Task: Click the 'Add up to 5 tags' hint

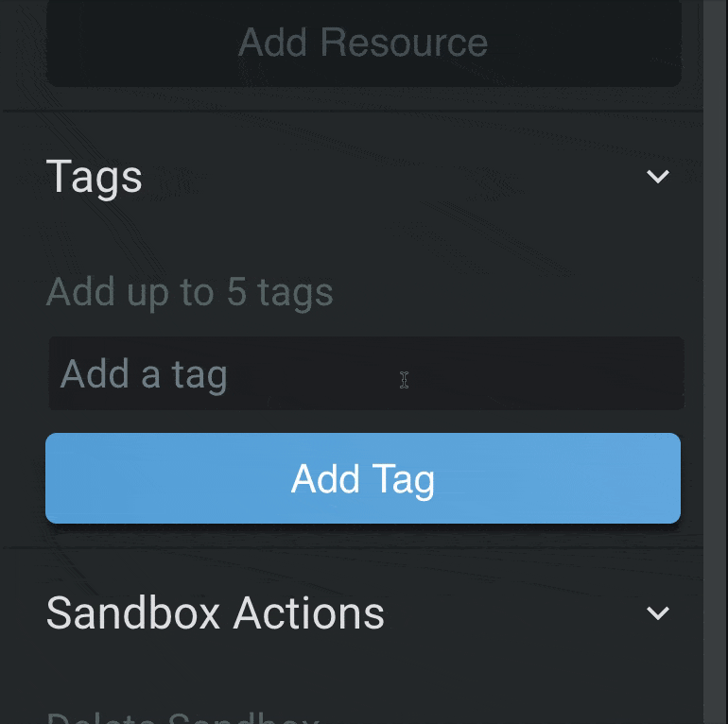Action: [x=189, y=292]
